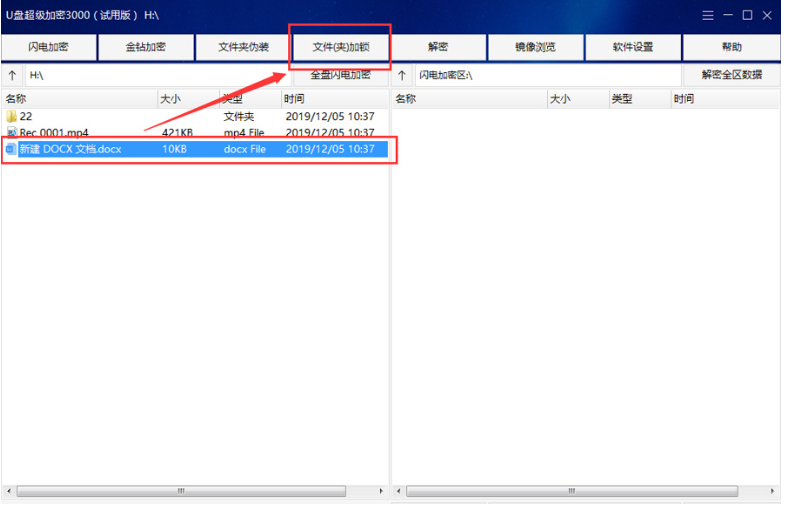Select 文件(夹)加锁 in toolbar

(x=341, y=47)
